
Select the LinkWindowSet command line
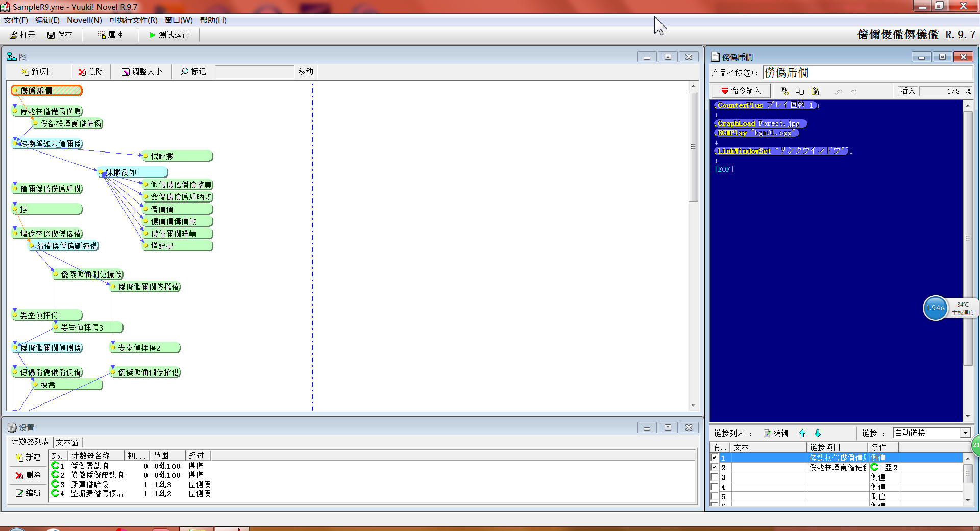(781, 151)
